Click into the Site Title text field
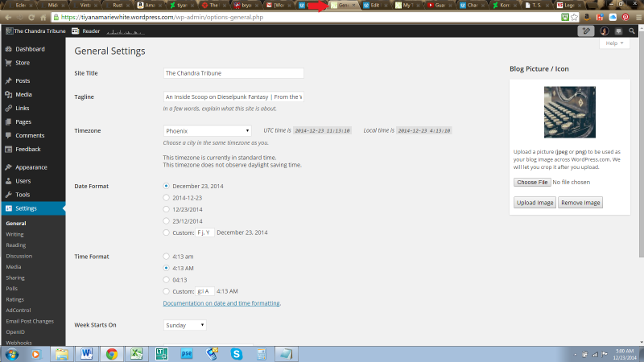 233,72
